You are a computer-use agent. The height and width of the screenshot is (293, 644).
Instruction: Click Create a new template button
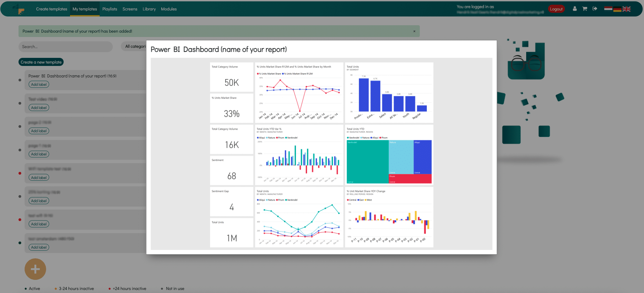(x=41, y=62)
